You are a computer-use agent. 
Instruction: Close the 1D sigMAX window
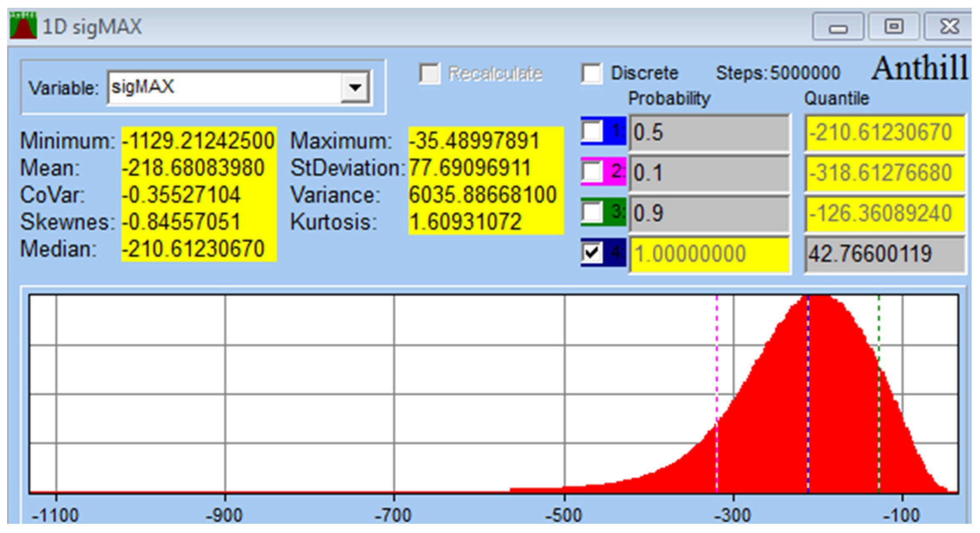click(x=949, y=27)
